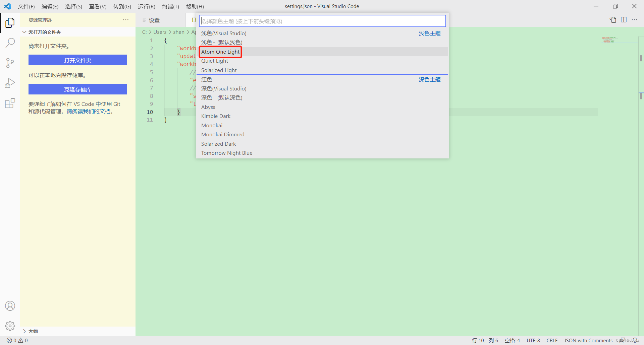Click the 空格: 4 indentation status
Viewport: 644px width, 345px height.
pyautogui.click(x=512, y=340)
